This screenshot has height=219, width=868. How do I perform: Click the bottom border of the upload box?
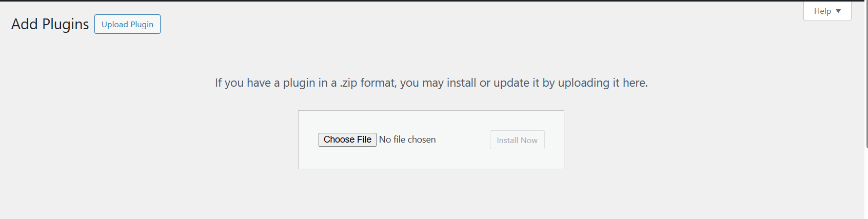tap(431, 169)
